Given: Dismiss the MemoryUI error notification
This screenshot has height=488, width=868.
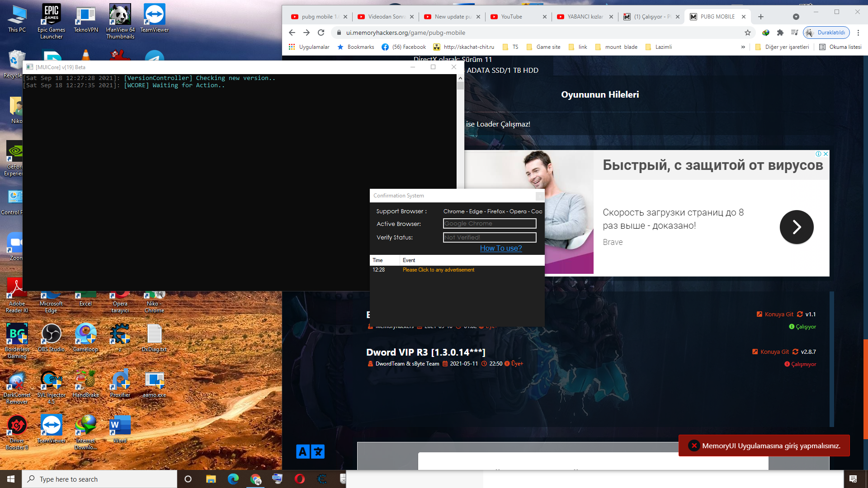Looking at the screenshot, I should [694, 446].
